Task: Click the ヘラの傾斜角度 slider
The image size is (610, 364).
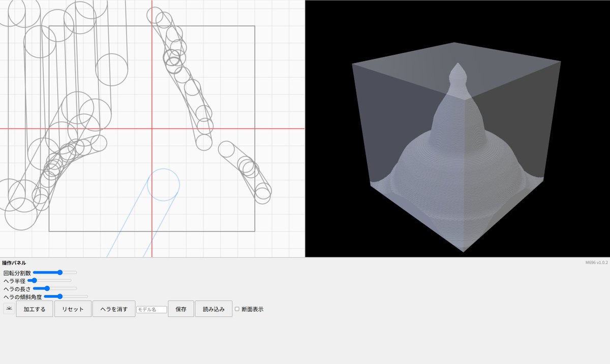Action: point(66,296)
